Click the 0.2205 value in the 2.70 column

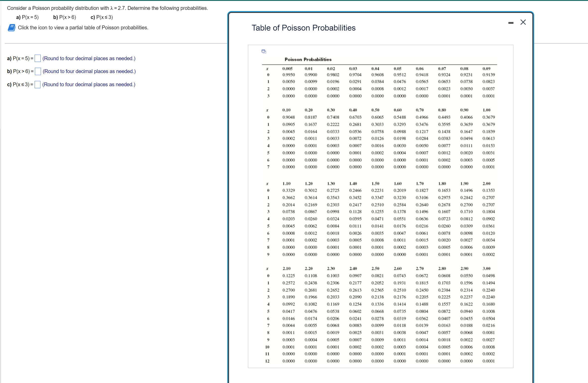click(422, 297)
